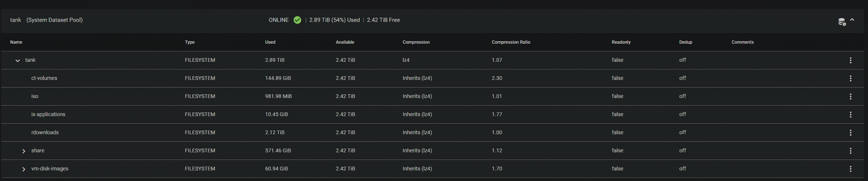Screen dimensions: 868x181
Task: Open the tank pool settings gear icon
Action: pos(842,22)
